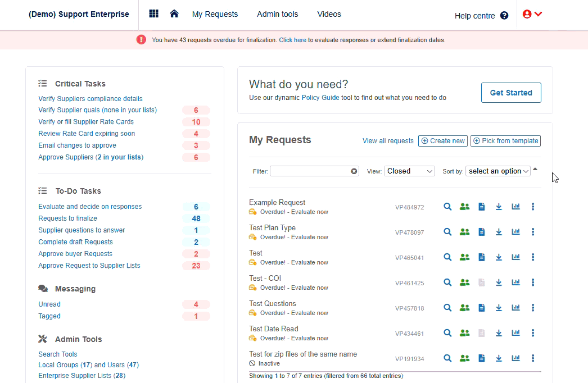Open suppliers icon for Test Questions request
The height and width of the screenshot is (383, 588).
465,308
